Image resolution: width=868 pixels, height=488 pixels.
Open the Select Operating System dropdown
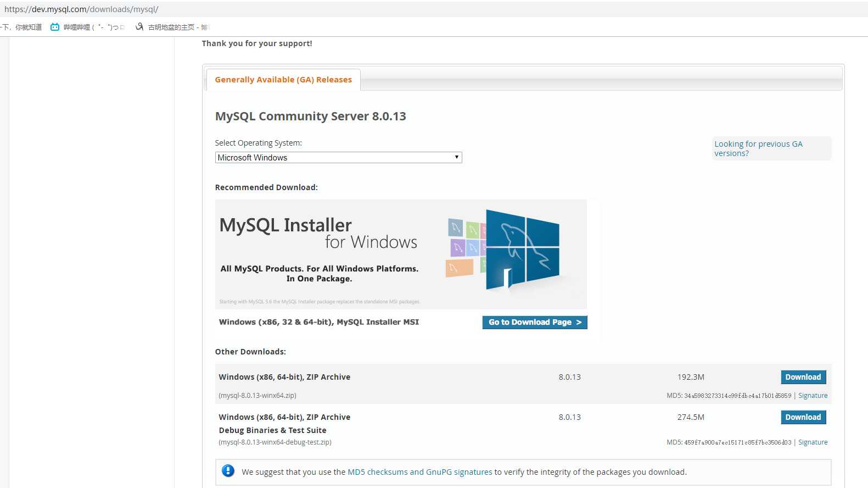[338, 158]
